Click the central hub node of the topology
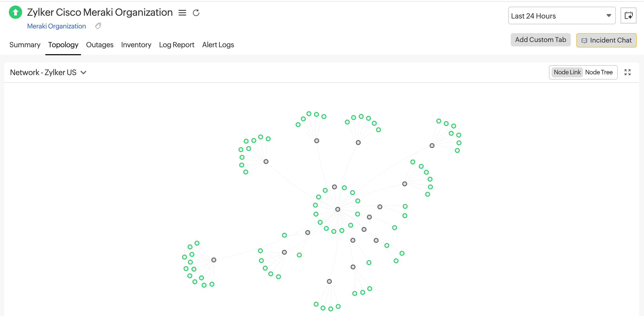 coord(337,209)
